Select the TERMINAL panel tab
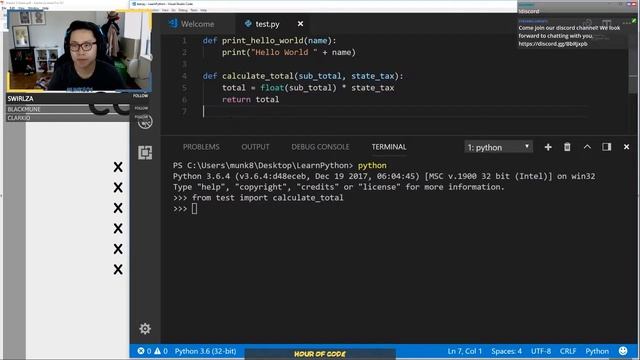Image resolution: width=640 pixels, height=360 pixels. coord(389,147)
